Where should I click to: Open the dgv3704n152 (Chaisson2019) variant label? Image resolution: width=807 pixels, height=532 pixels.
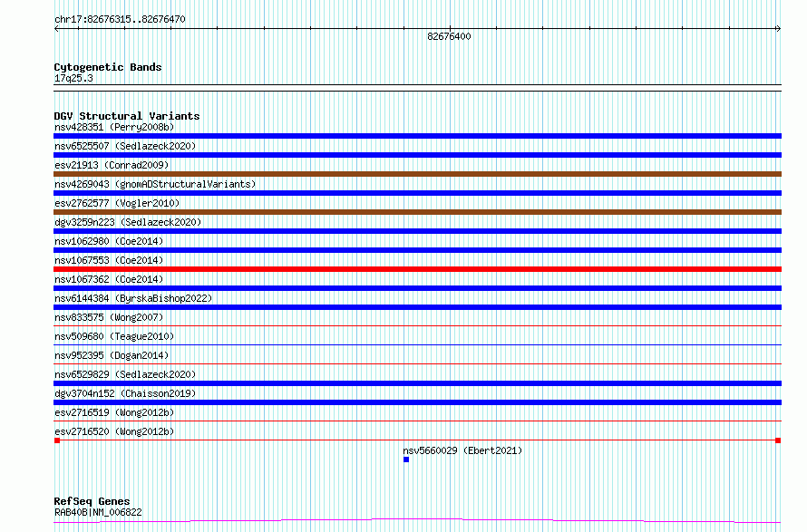(125, 393)
